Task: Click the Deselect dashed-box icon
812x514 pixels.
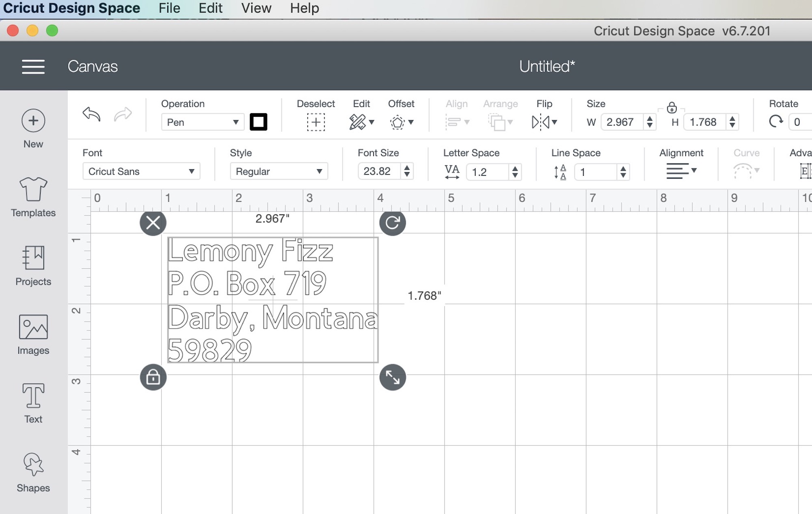Action: tap(316, 122)
